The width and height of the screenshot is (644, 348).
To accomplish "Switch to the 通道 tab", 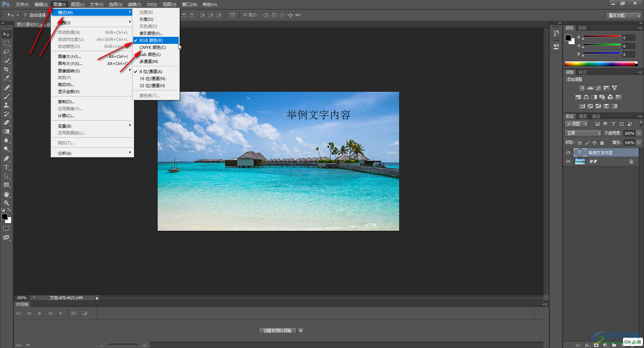I will (583, 117).
